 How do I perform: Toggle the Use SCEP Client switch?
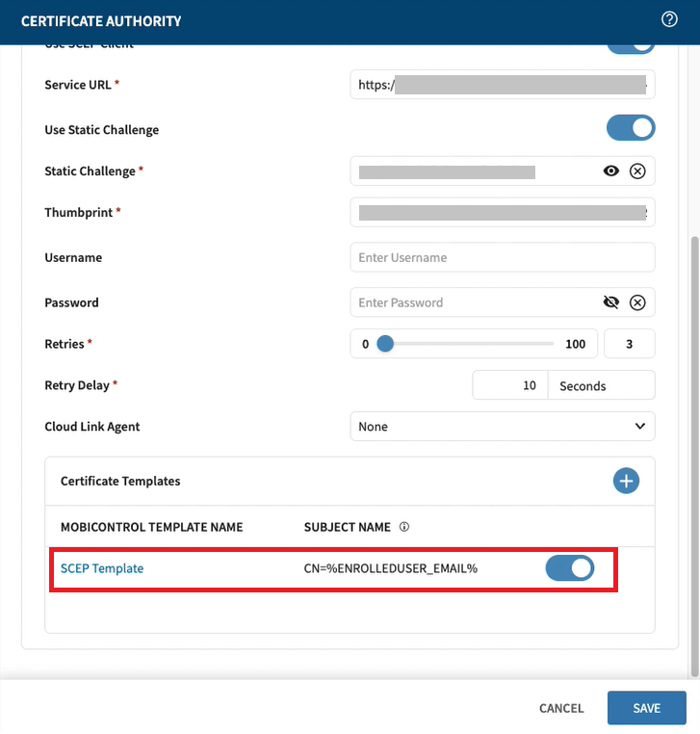pyautogui.click(x=631, y=46)
